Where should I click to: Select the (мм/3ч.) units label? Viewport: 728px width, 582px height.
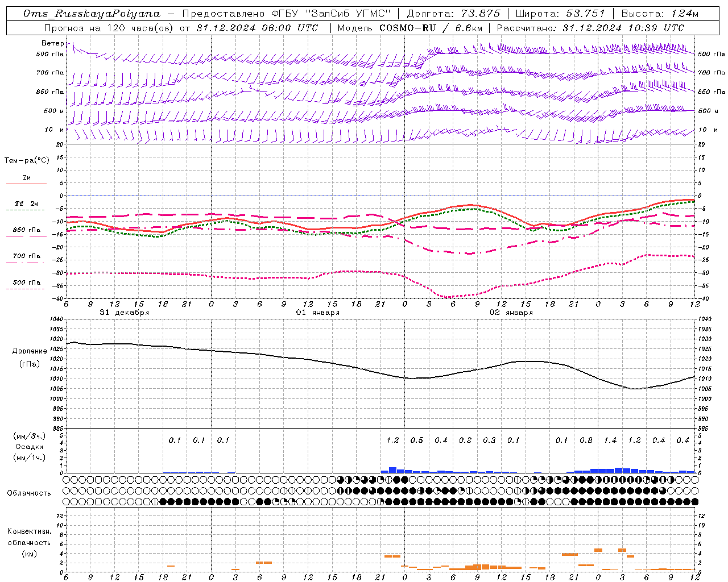(x=30, y=436)
